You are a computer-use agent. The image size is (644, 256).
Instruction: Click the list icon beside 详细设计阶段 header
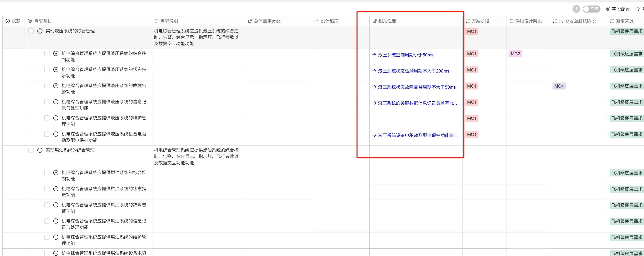pos(512,21)
